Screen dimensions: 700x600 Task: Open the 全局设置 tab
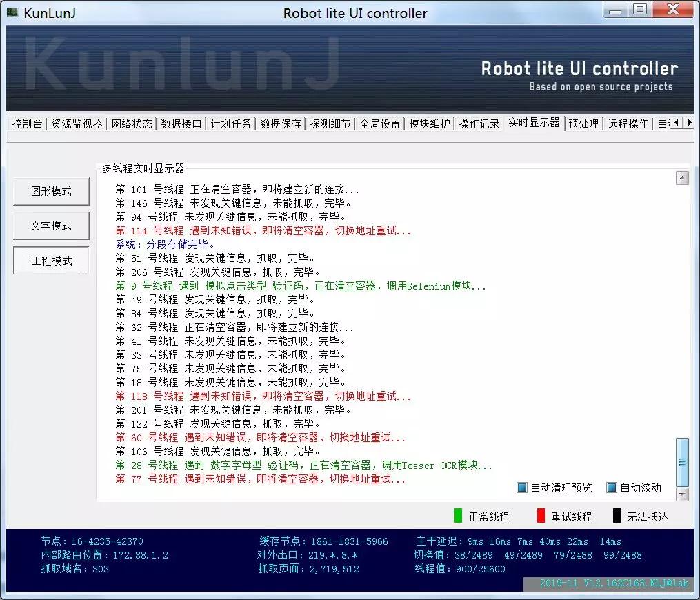(x=378, y=124)
